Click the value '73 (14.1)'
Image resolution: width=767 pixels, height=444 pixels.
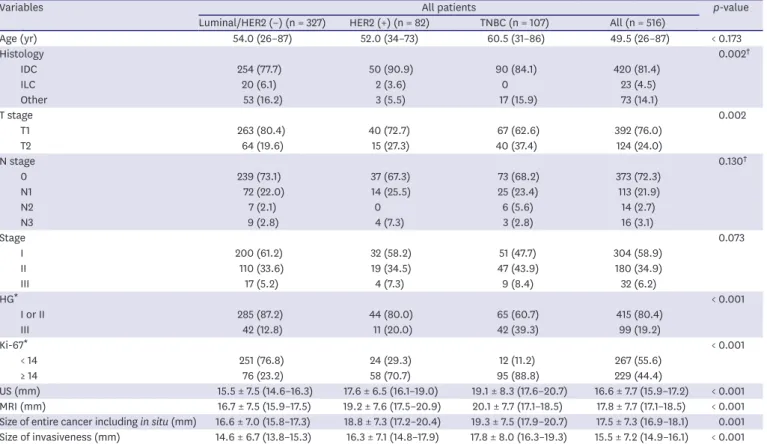pyautogui.click(x=639, y=100)
